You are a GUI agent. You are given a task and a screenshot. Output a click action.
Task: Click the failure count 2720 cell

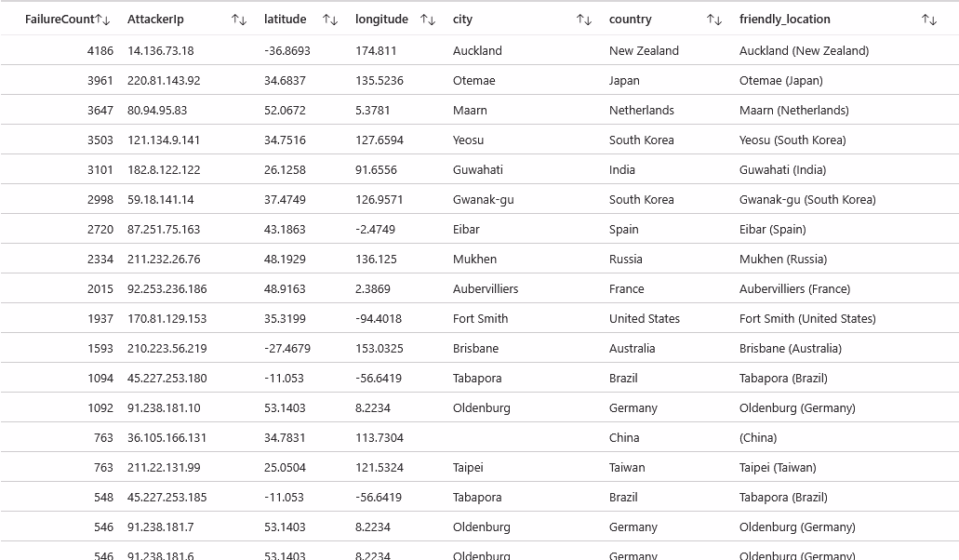[x=100, y=230]
